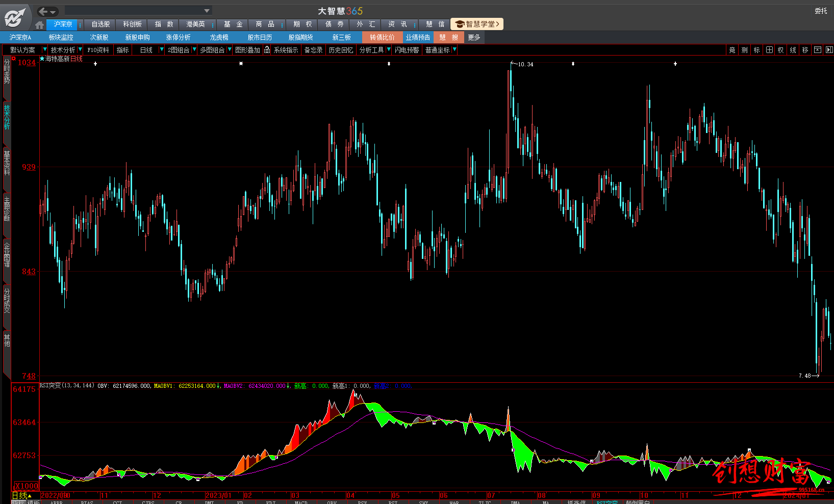834x504 pixels.
Task: Click the 标 marker icon
Action: pyautogui.click(x=757, y=50)
